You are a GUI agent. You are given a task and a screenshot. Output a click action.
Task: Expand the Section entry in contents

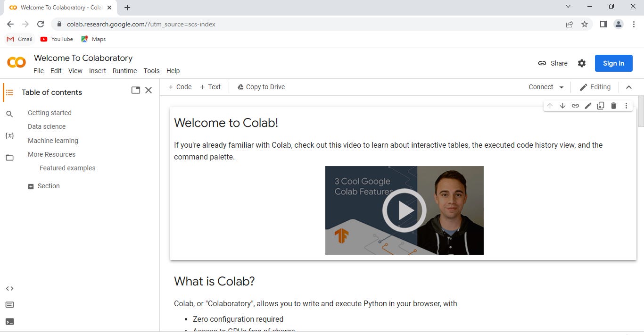coord(31,186)
